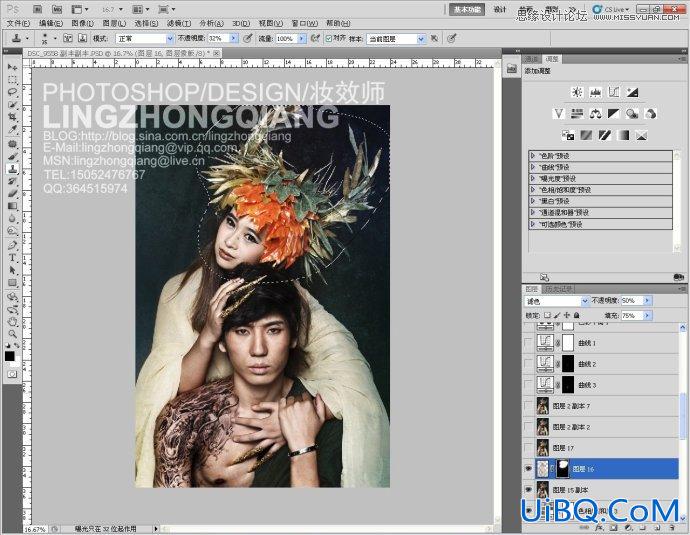Add a Levels adjustment layer
690x535 pixels.
click(595, 92)
